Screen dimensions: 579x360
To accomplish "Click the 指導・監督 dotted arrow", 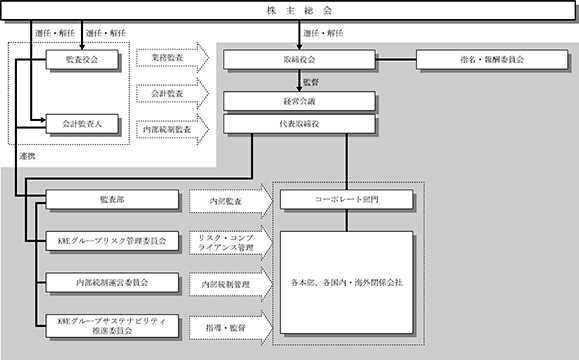I will point(231,328).
